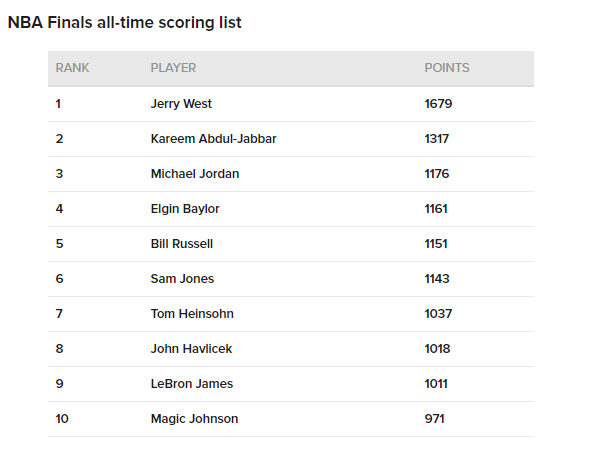The image size is (607, 453).
Task: Click the POINTS column header
Action: (447, 68)
